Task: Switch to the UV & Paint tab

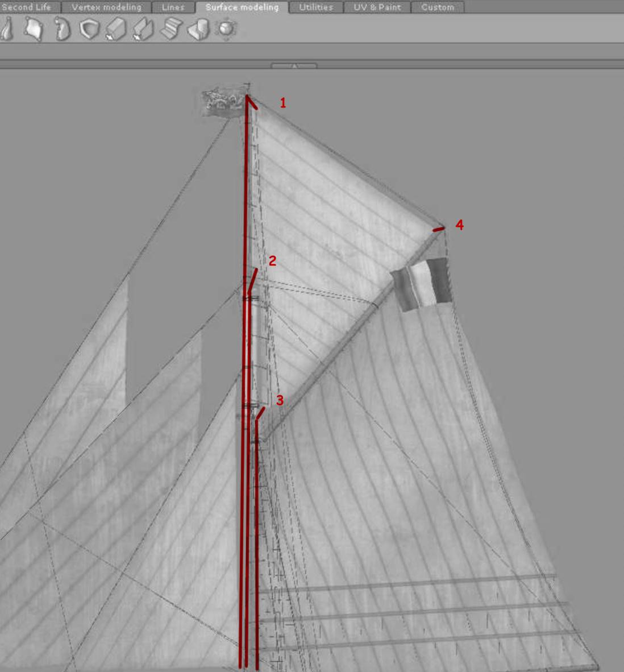Action: [x=377, y=7]
